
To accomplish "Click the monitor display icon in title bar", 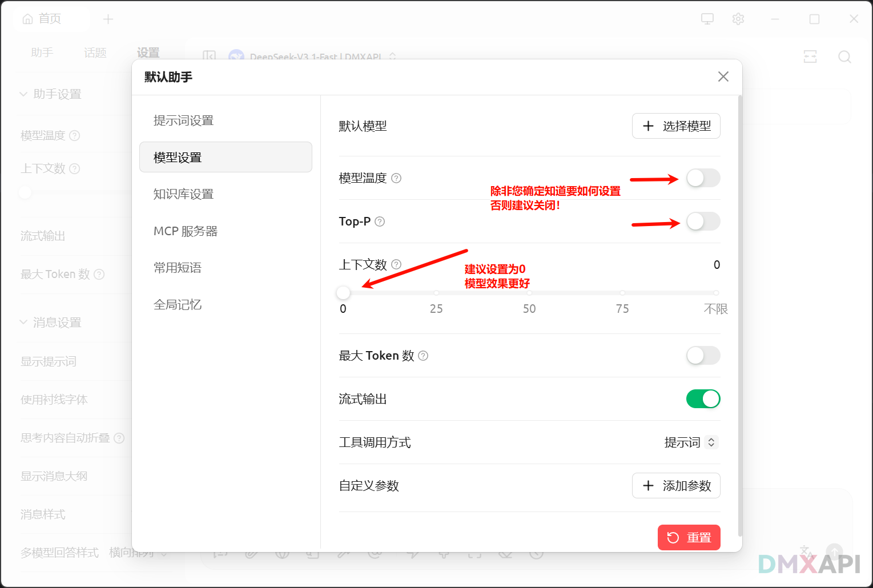I will pyautogui.click(x=707, y=19).
